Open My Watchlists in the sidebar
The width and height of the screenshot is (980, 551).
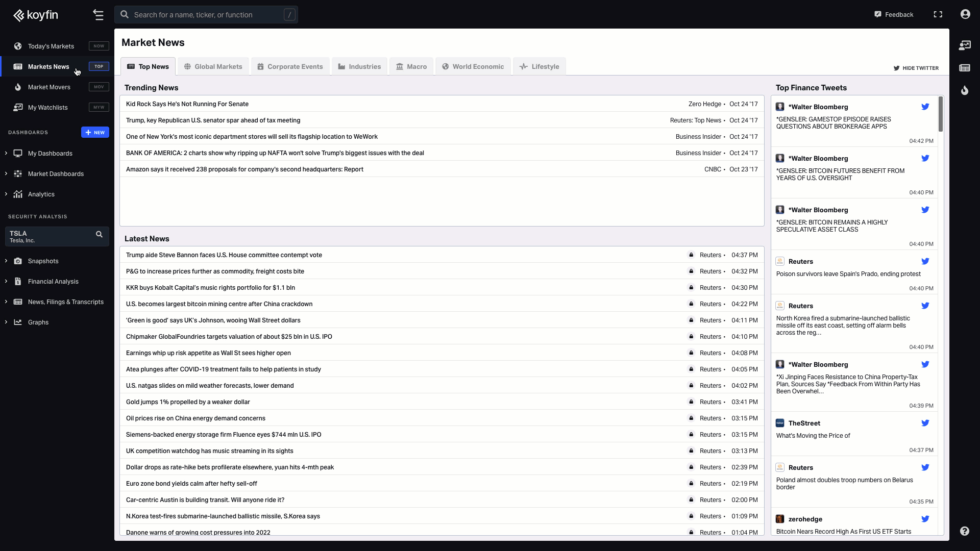click(x=57, y=108)
